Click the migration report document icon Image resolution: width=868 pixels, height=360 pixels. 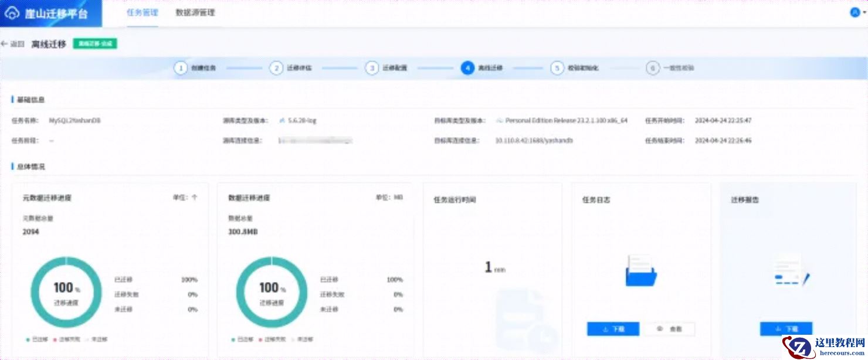(x=791, y=270)
